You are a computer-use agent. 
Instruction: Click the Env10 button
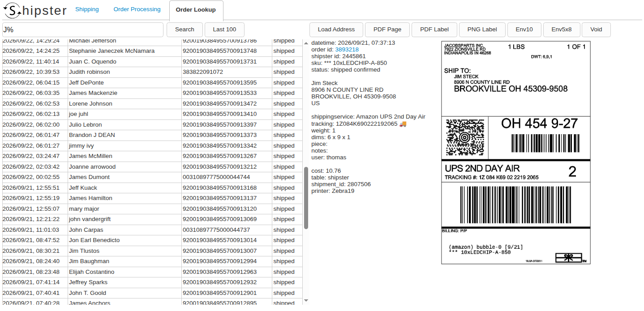[524, 30]
